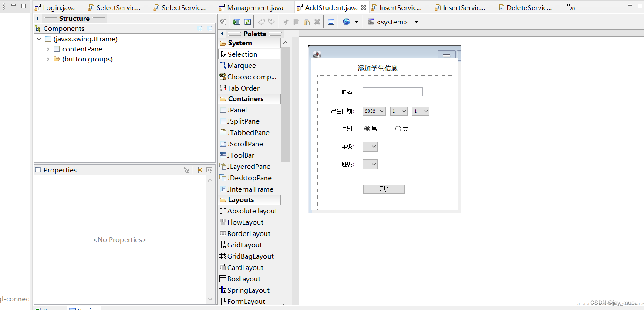Click the Palette scrollbar
Image resolution: width=644 pixels, height=310 pixels.
(285, 104)
